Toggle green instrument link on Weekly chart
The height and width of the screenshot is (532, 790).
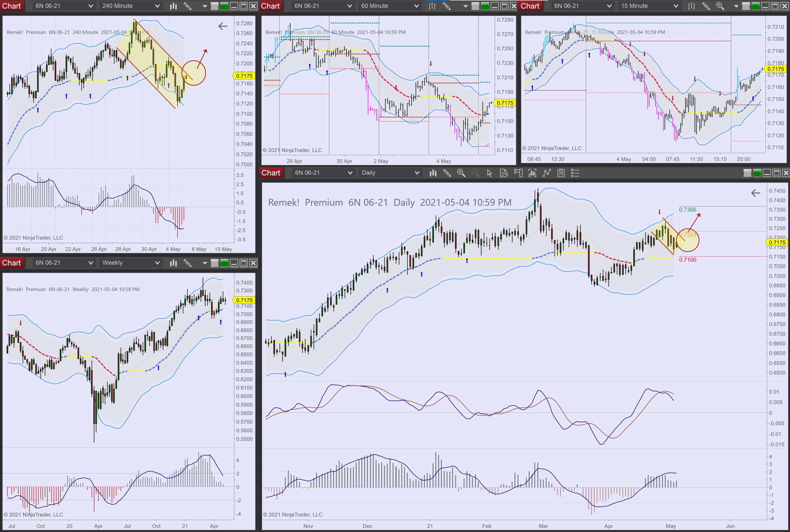[x=224, y=263]
